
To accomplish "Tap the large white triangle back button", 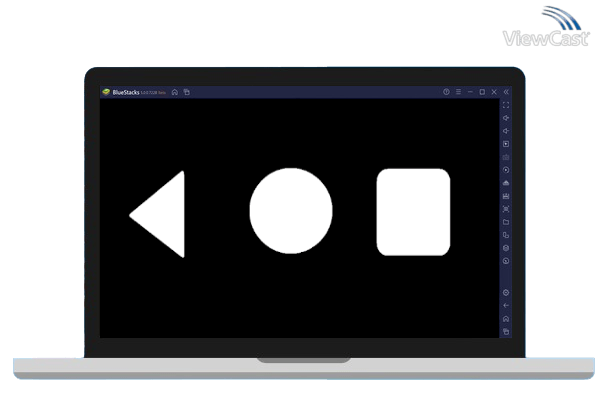I will click(164, 214).
